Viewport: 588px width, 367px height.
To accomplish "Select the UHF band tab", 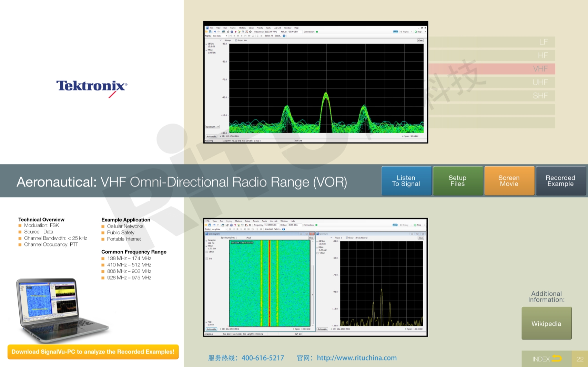I will tap(540, 82).
